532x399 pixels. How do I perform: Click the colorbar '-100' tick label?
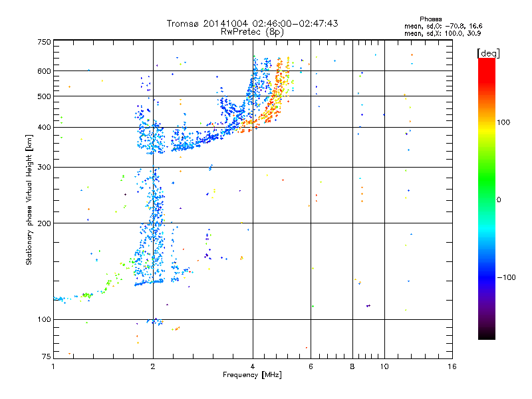coord(506,277)
